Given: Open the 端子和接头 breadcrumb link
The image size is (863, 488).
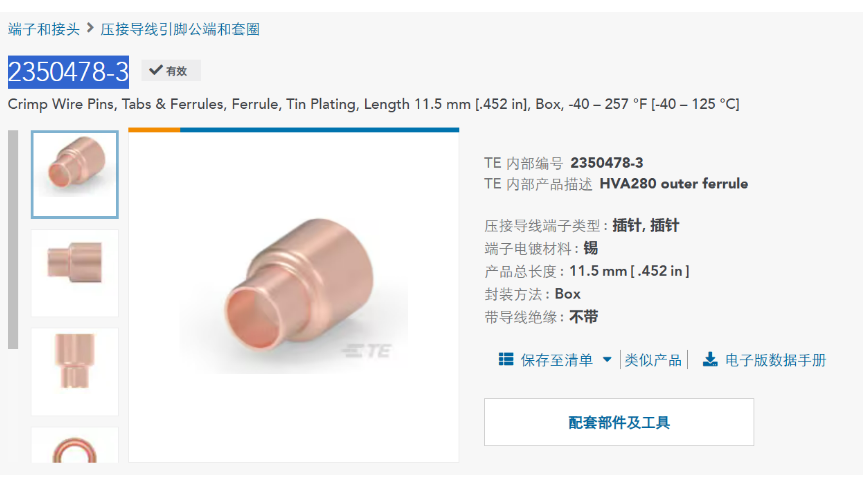Looking at the screenshot, I should (x=44, y=29).
